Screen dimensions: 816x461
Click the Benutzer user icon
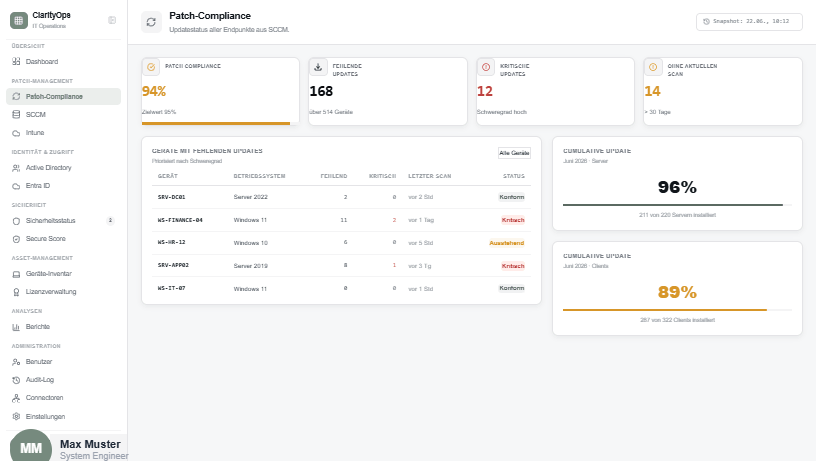click(x=16, y=362)
